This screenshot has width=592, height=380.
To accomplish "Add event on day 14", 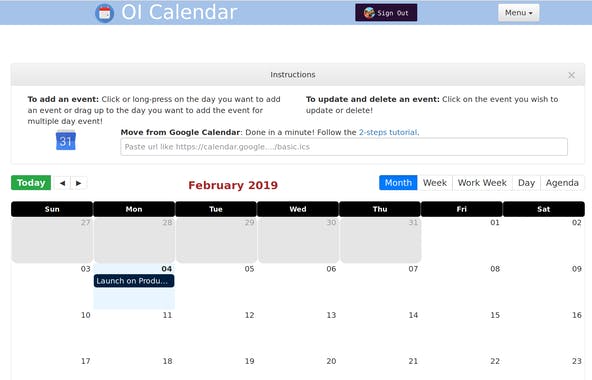I will [x=380, y=332].
